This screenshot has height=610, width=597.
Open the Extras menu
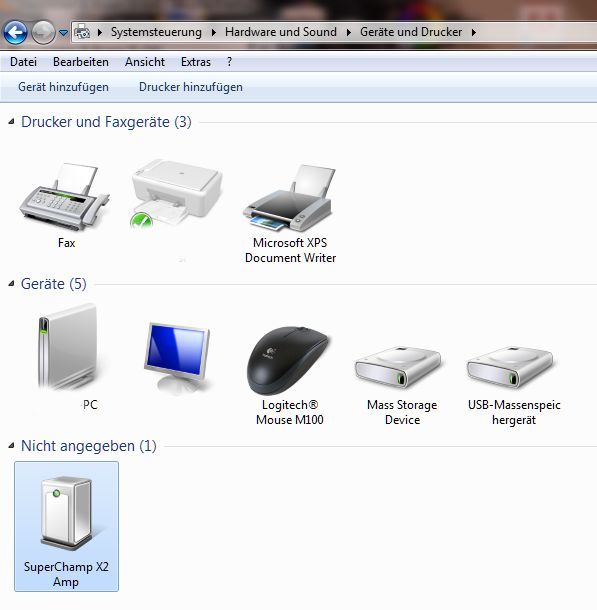tap(196, 62)
